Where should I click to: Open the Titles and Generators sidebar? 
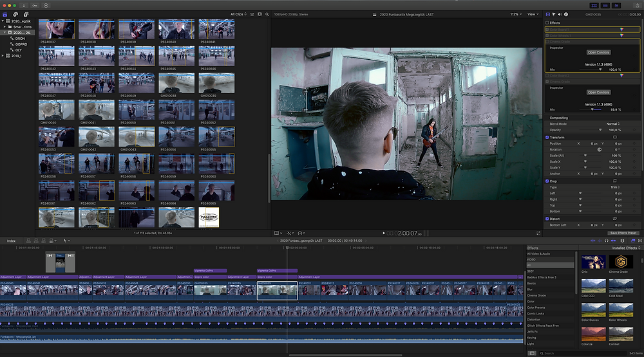(26, 14)
